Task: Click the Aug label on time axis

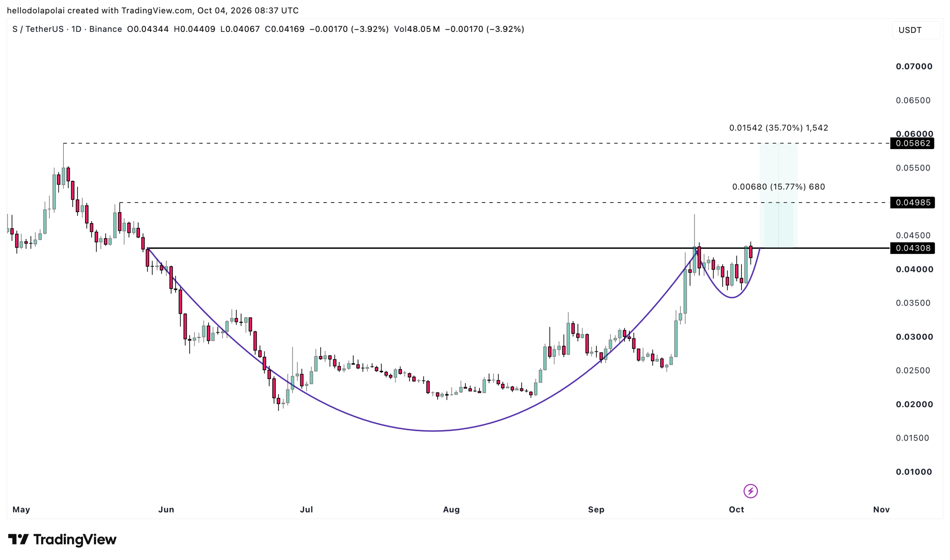Action: pyautogui.click(x=451, y=510)
